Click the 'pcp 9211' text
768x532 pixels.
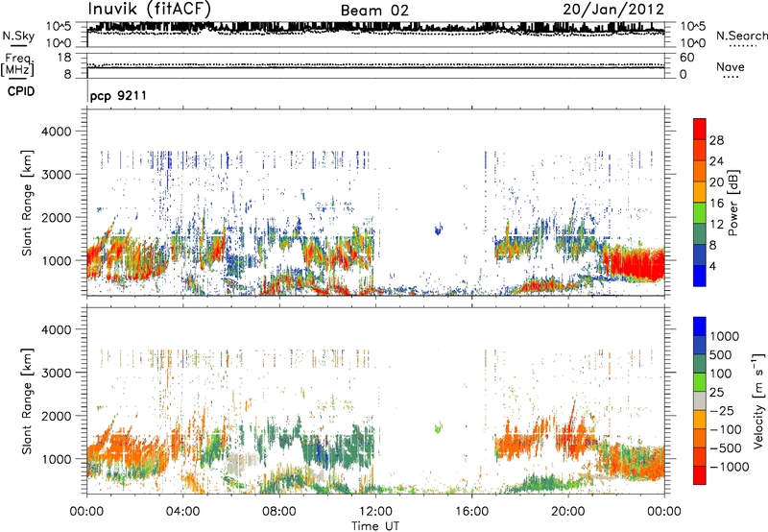pos(118,95)
